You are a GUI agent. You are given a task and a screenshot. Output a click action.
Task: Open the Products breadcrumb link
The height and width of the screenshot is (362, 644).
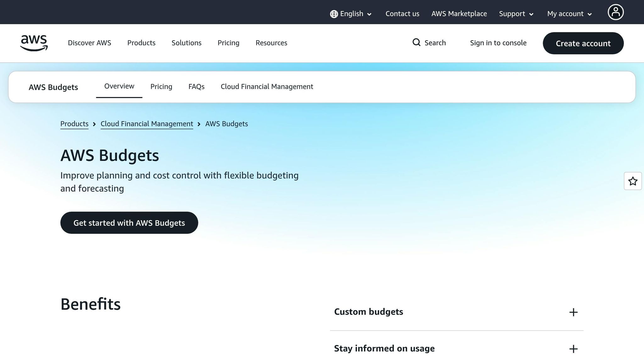74,124
